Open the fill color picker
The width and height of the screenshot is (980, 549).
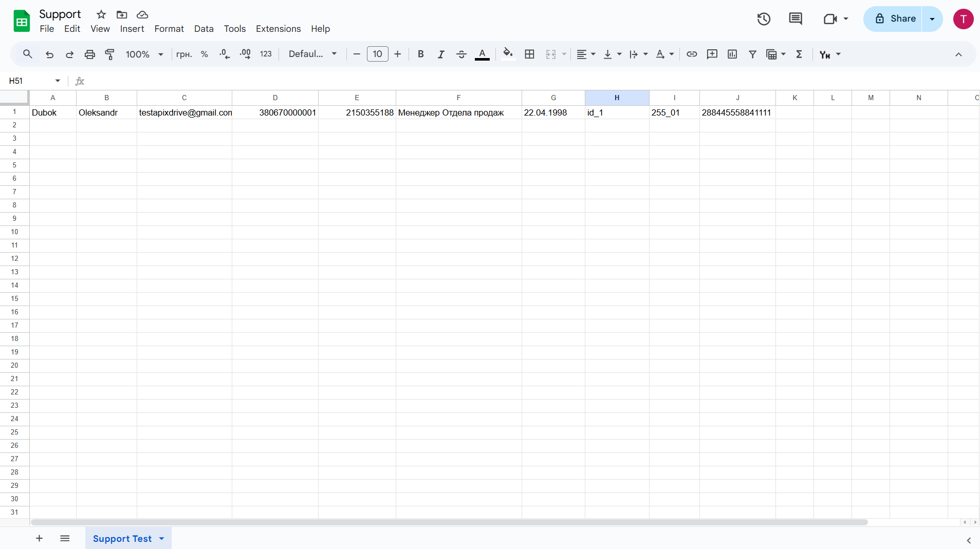(x=508, y=54)
